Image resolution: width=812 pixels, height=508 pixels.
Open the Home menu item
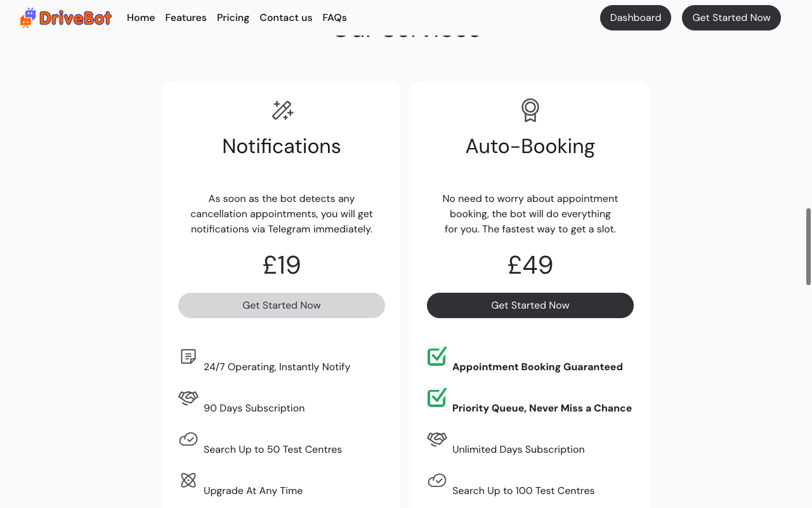click(x=140, y=17)
